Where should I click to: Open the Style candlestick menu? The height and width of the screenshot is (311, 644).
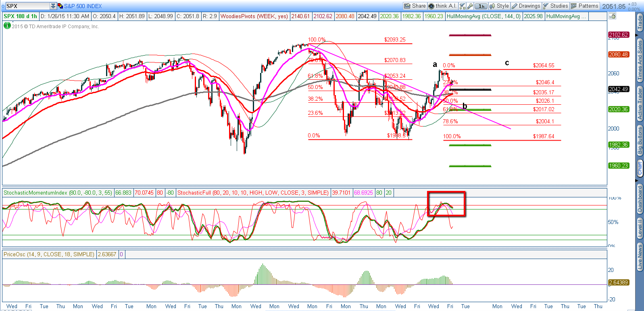[x=499, y=6]
